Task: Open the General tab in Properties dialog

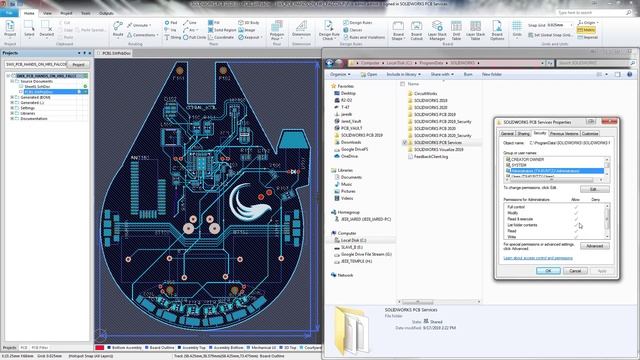Action: pos(507,133)
